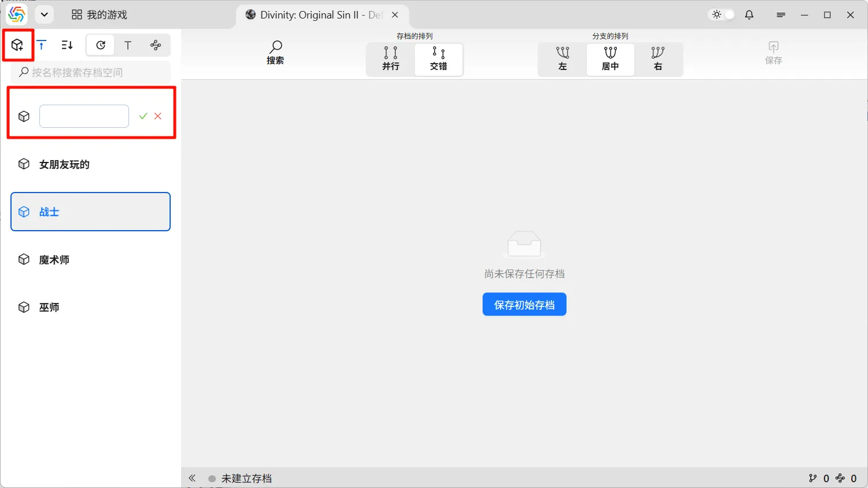Click the new save space cube-plus icon
The image size is (868, 488).
coord(17,45)
